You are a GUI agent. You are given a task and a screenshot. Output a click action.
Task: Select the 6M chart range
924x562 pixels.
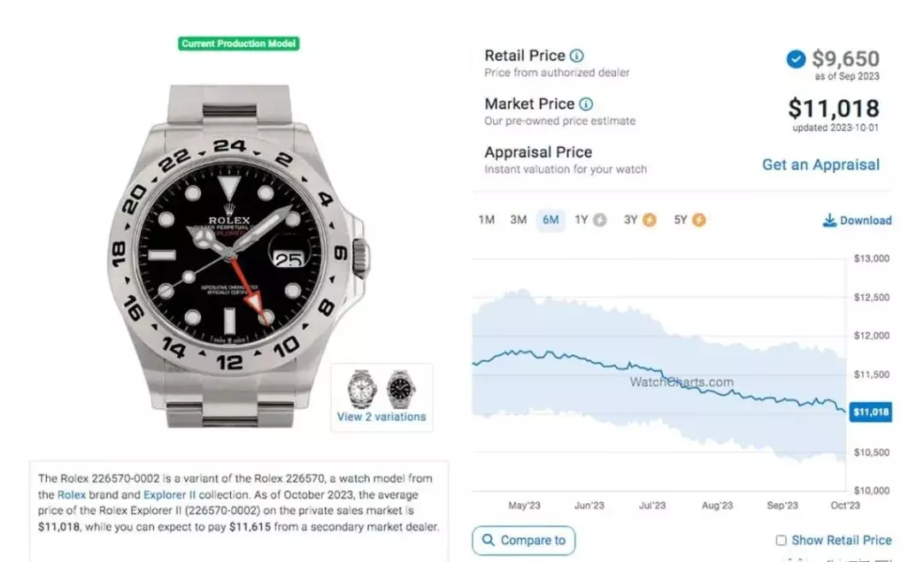(550, 221)
